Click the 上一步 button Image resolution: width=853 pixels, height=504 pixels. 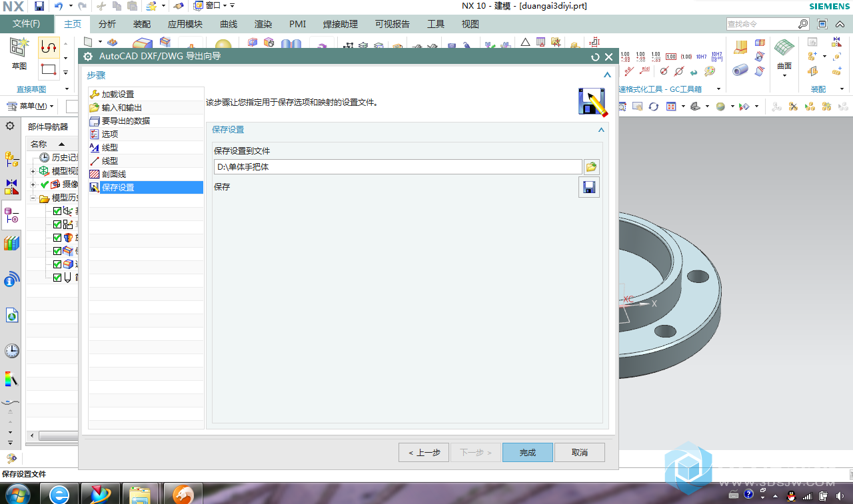coord(424,453)
